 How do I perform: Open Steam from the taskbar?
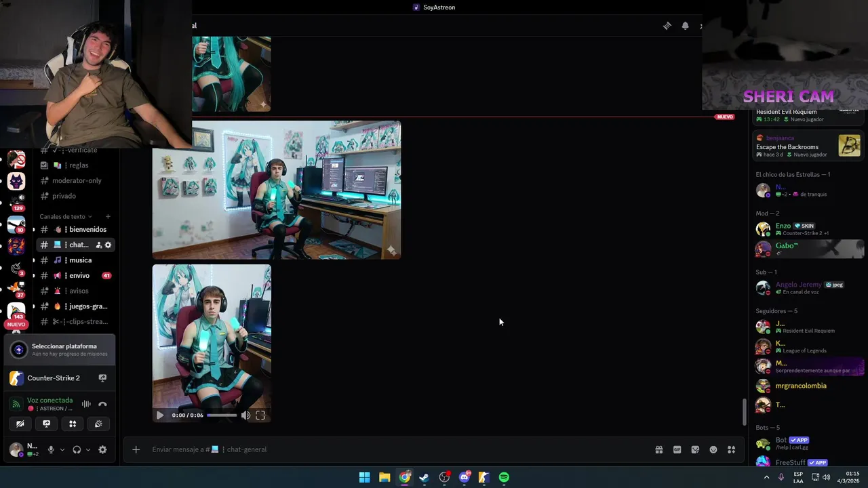(424, 477)
